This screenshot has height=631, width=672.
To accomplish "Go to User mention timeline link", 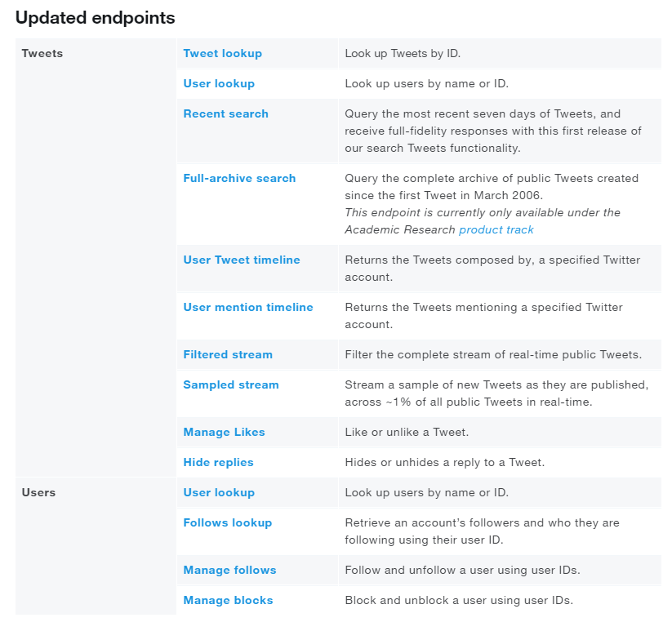I will [248, 308].
